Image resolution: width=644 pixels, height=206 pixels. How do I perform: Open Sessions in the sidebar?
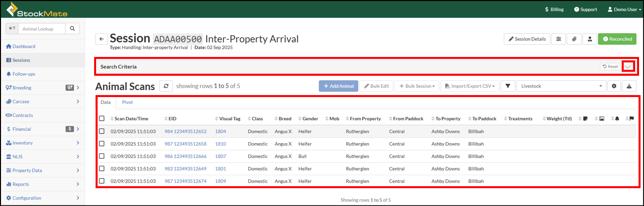pyautogui.click(x=21, y=60)
